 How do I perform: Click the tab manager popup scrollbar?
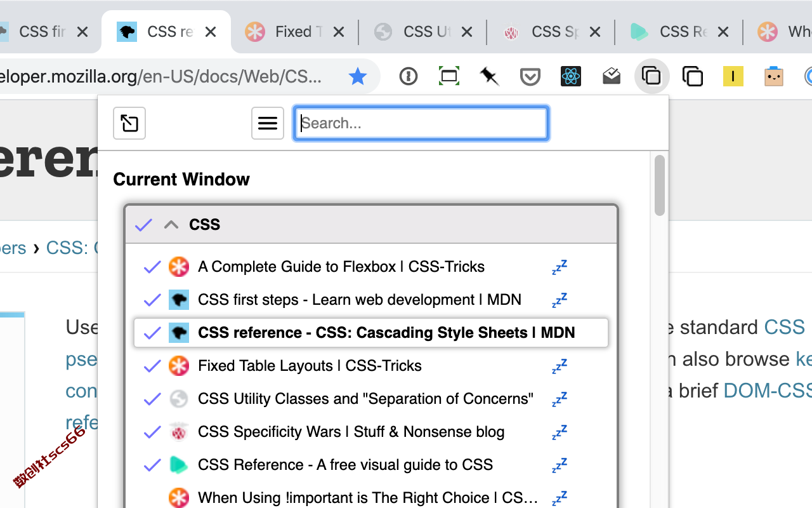(660, 185)
